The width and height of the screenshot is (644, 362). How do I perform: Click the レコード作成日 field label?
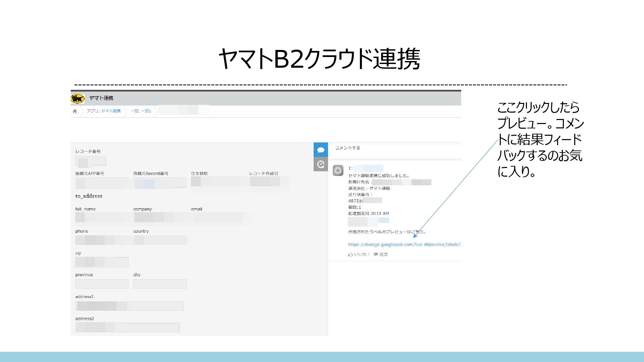point(263,174)
